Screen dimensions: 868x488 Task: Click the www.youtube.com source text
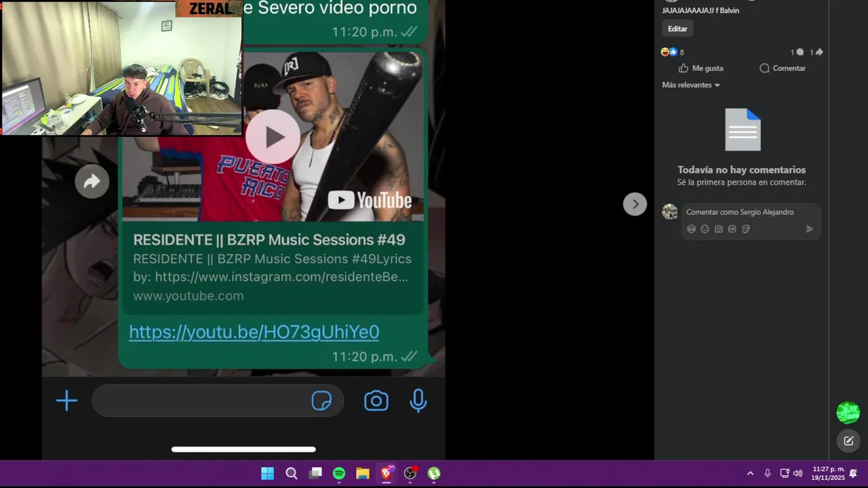[x=189, y=296]
